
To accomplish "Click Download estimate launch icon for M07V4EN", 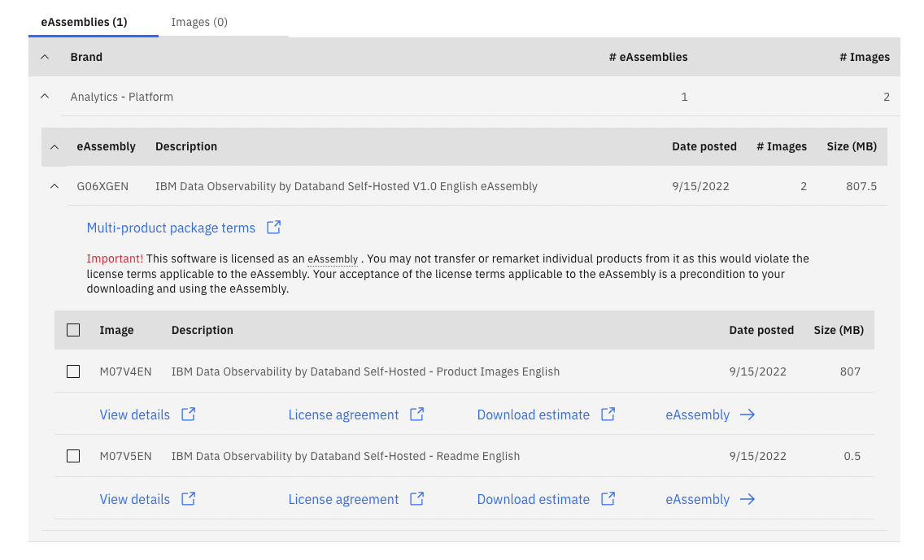I will [x=608, y=415].
